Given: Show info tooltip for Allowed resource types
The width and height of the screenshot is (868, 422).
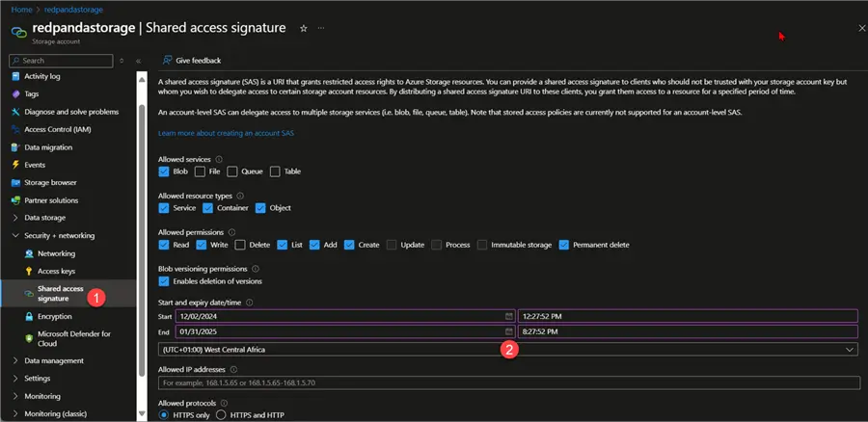Looking at the screenshot, I should click(x=240, y=196).
